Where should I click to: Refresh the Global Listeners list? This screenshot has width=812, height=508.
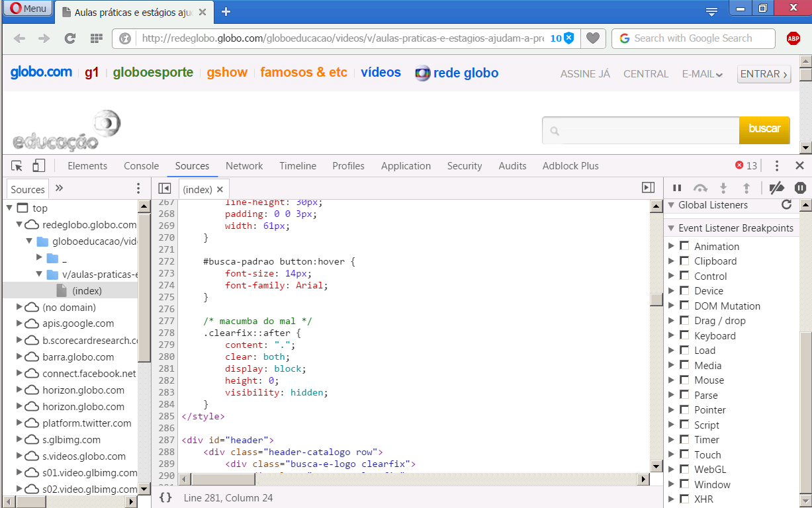click(786, 205)
